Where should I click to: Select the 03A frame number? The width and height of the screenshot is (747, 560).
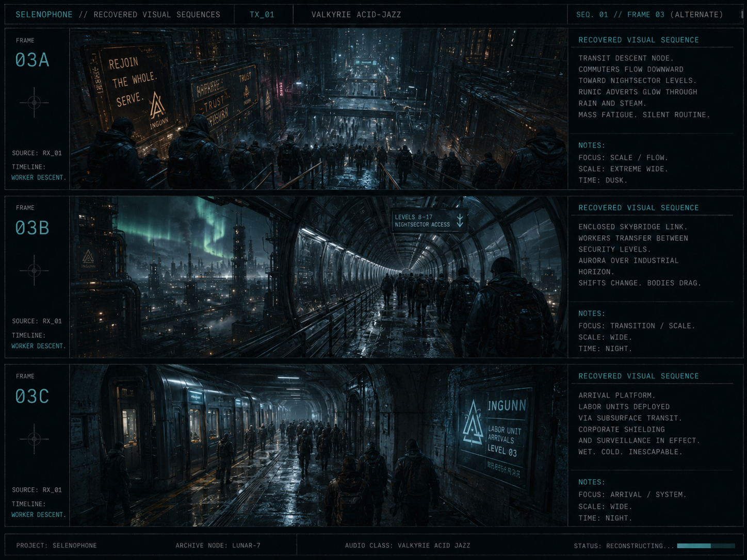pyautogui.click(x=32, y=60)
